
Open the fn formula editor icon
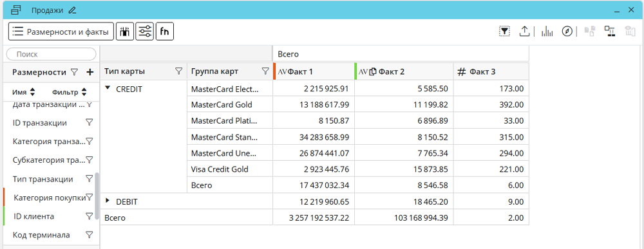(x=165, y=32)
